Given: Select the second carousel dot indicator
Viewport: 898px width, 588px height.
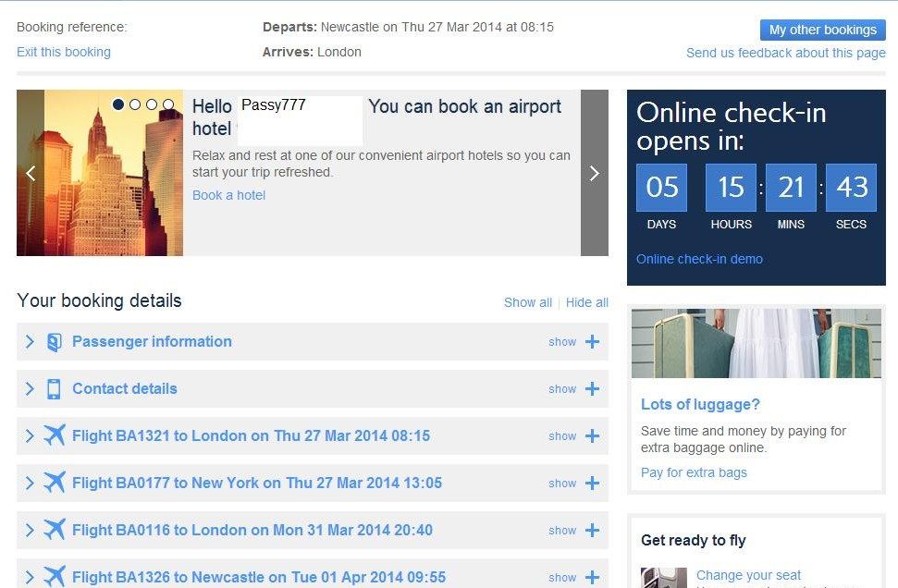Looking at the screenshot, I should pos(135,104).
